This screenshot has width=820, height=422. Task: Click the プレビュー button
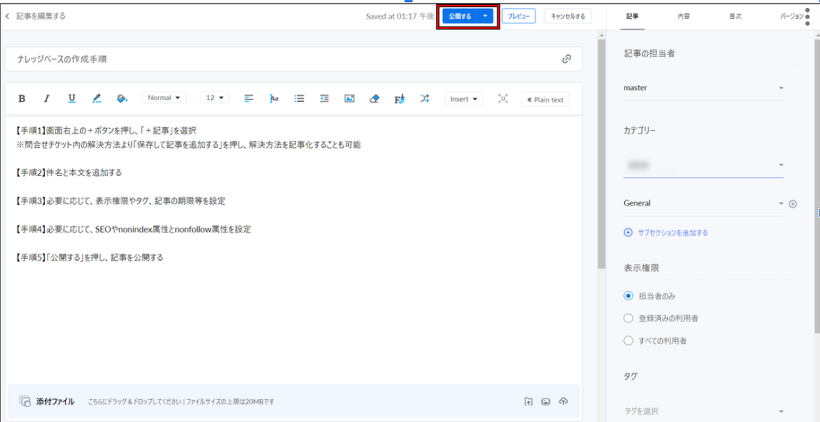518,17
